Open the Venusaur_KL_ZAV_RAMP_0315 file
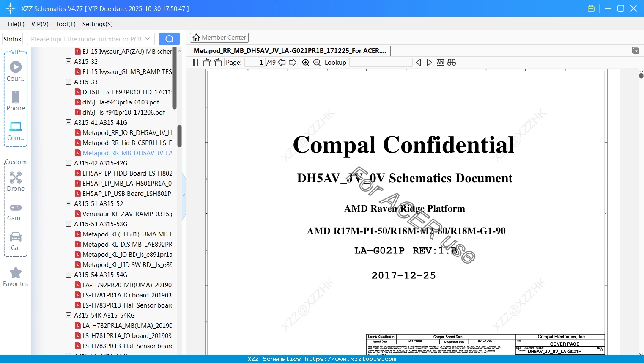644x363 pixels. tap(123, 214)
